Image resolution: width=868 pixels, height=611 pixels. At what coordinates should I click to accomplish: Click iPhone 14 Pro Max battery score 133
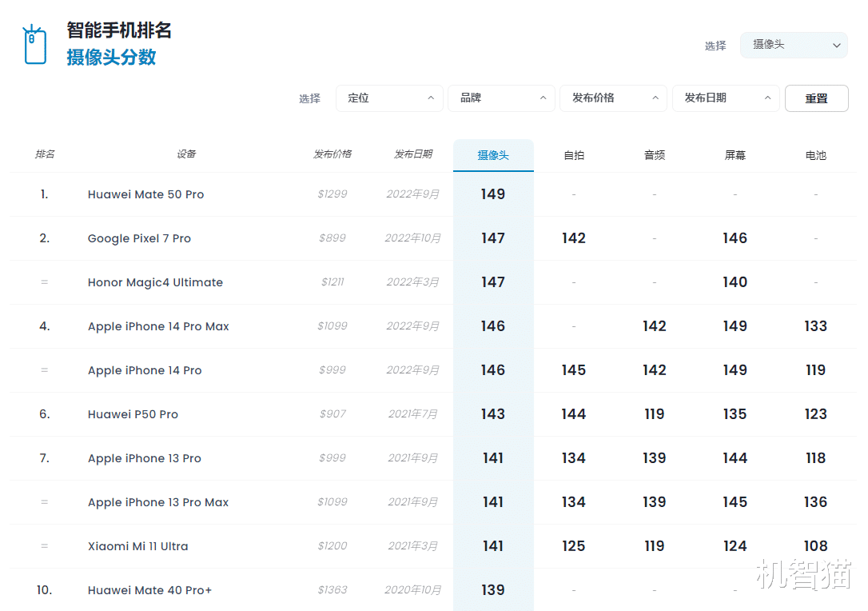[815, 326]
